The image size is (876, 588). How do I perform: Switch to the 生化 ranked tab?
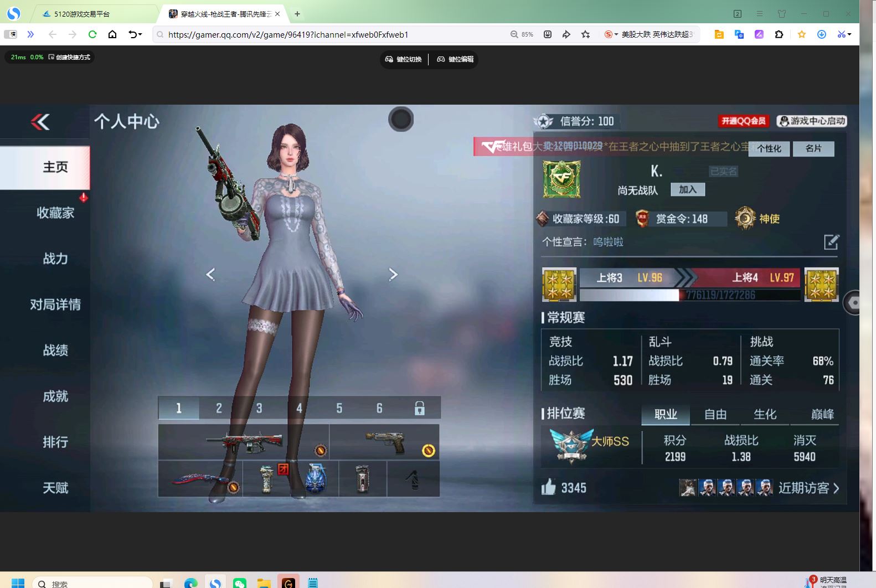765,414
